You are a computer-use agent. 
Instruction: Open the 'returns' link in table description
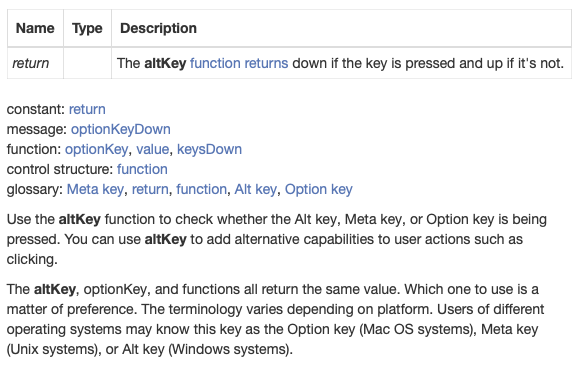(266, 63)
